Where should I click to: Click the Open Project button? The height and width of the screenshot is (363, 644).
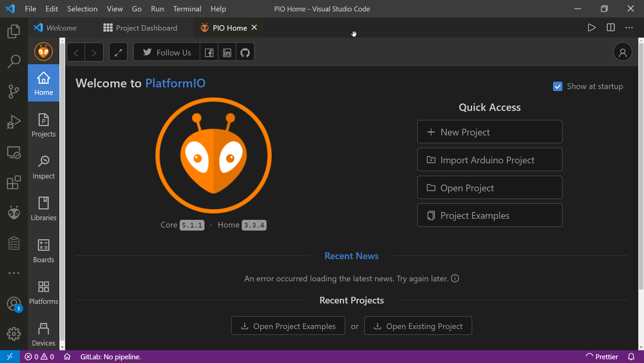coord(490,188)
